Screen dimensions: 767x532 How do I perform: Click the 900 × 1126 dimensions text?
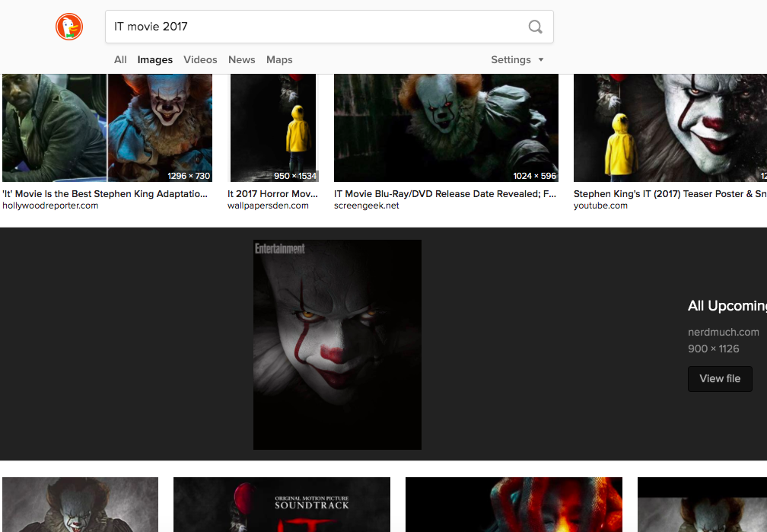coord(714,349)
